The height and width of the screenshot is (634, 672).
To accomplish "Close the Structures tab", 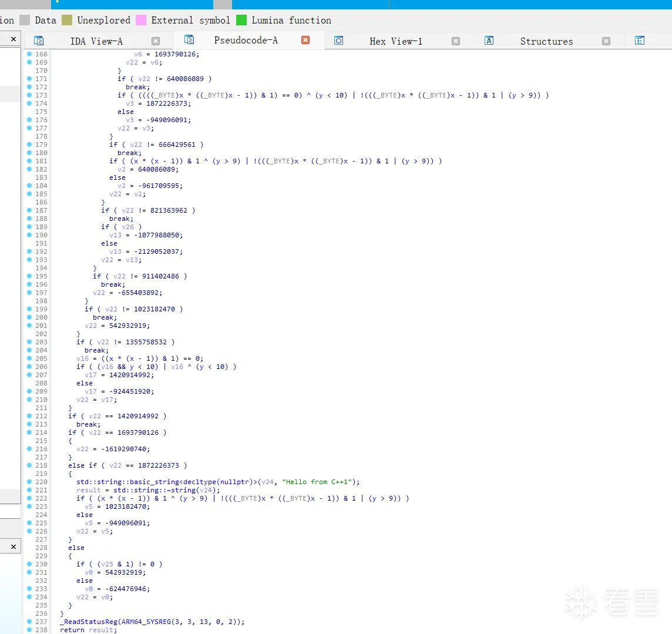I will click(606, 41).
